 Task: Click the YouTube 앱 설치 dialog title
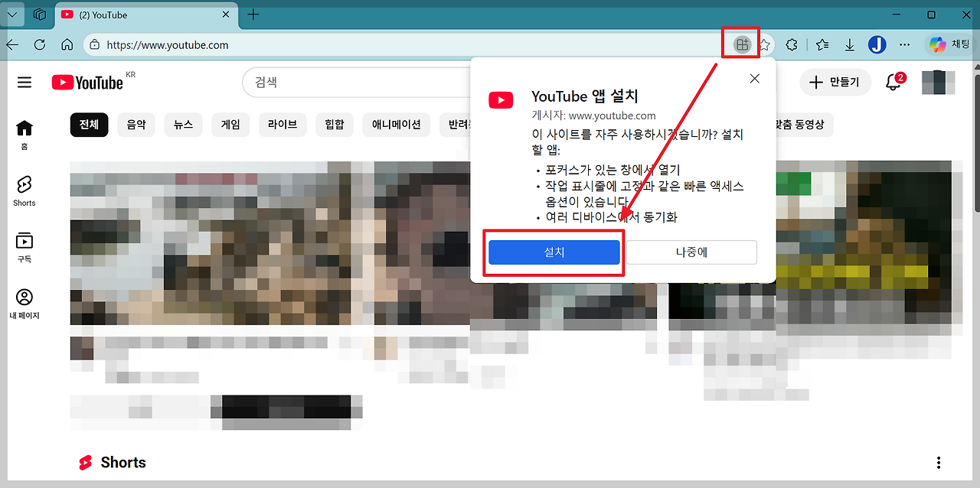coord(585,96)
